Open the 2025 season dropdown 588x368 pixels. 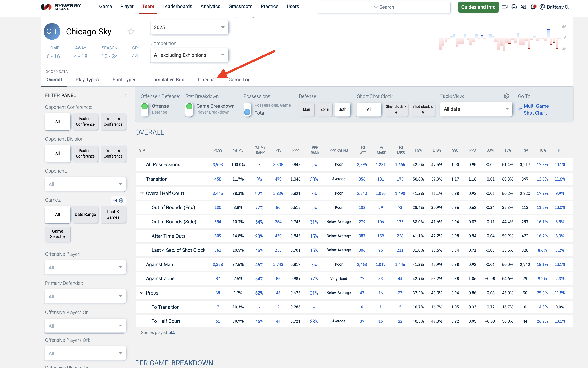pyautogui.click(x=189, y=27)
